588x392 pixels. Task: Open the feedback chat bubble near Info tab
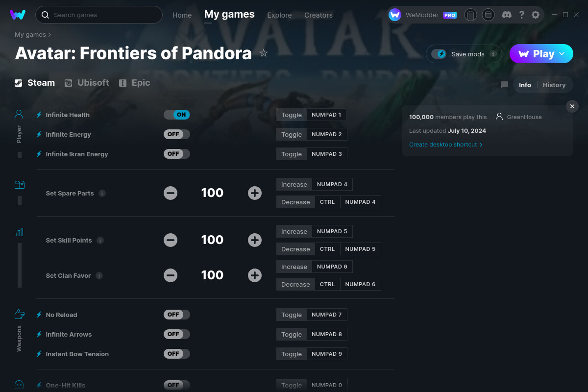tap(504, 85)
